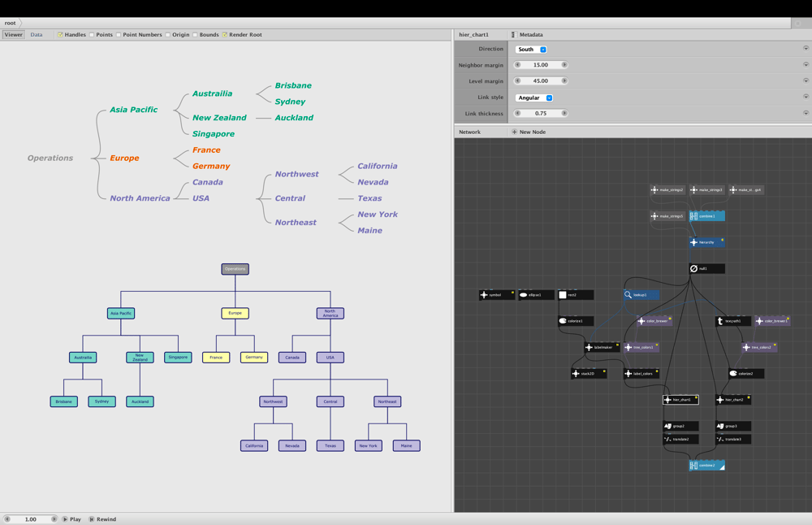812x525 pixels.
Task: Click the Link thickness 0.75 field
Action: (541, 113)
